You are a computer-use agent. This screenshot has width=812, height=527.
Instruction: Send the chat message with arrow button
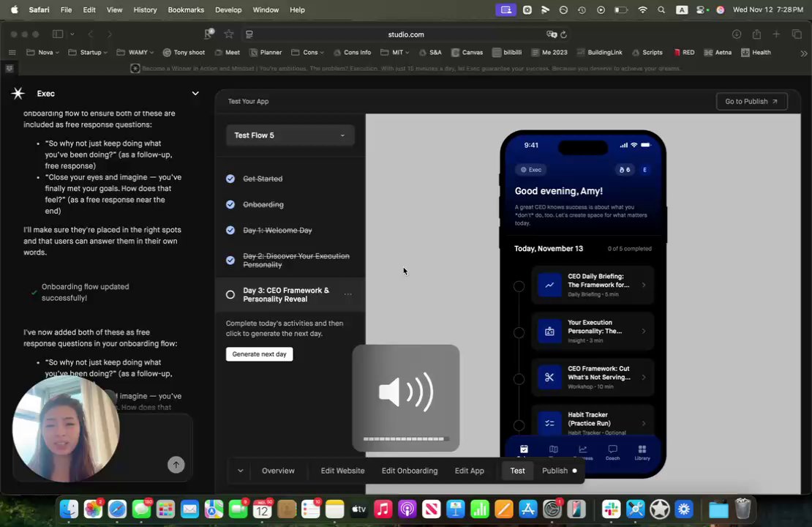pos(176,465)
